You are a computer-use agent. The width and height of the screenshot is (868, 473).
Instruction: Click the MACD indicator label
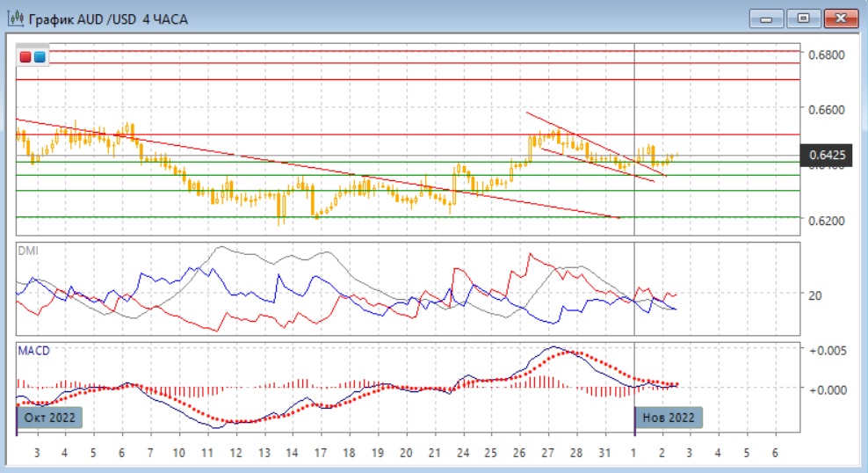[x=34, y=351]
